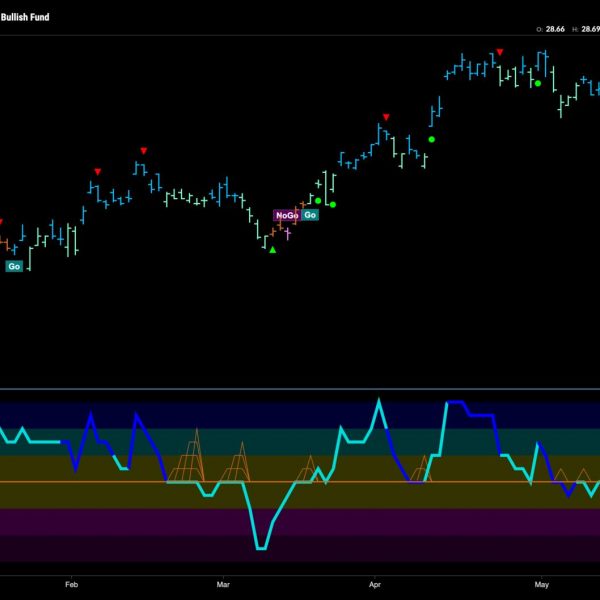Click the high price value 28.69

(x=590, y=29)
